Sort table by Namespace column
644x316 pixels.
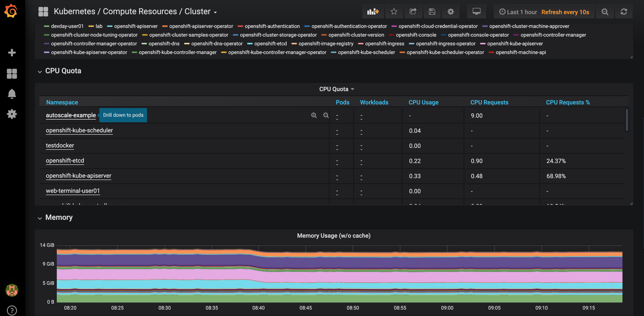62,102
